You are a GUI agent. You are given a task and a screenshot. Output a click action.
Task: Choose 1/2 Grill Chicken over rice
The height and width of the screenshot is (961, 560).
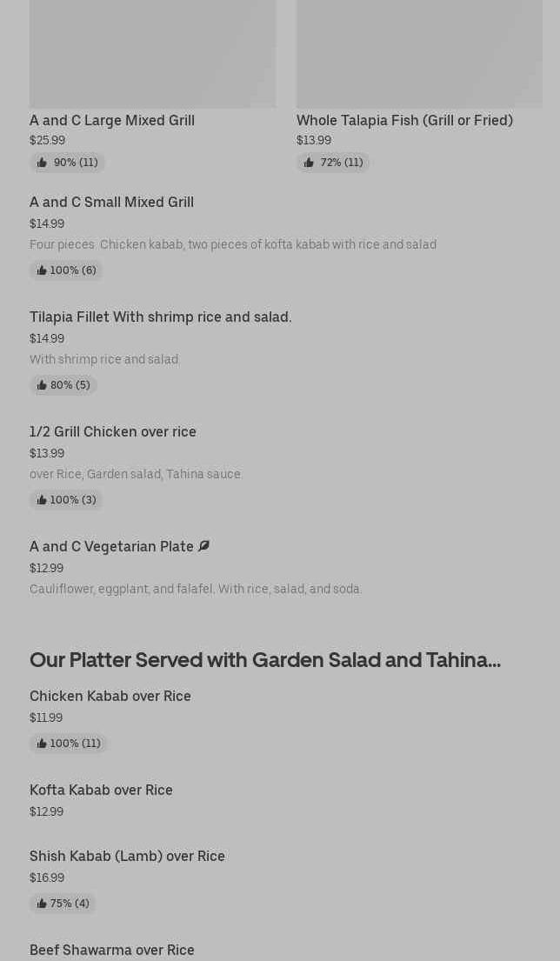click(113, 431)
